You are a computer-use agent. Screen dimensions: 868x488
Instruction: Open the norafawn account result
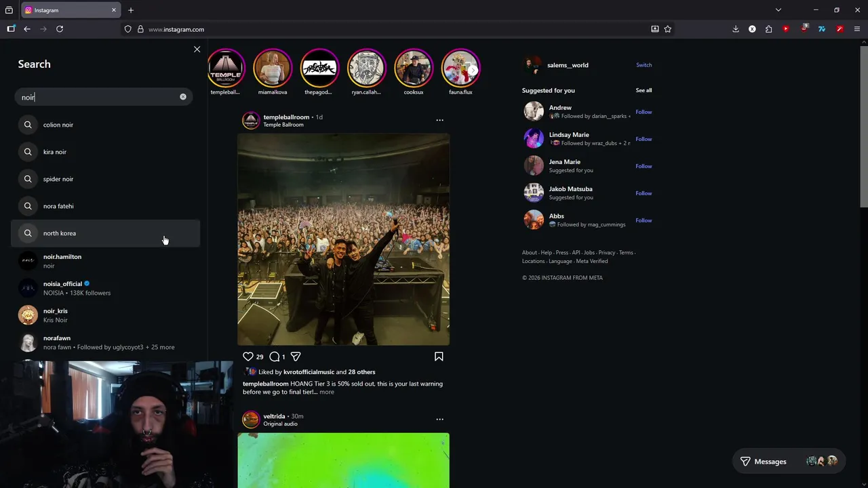click(105, 342)
